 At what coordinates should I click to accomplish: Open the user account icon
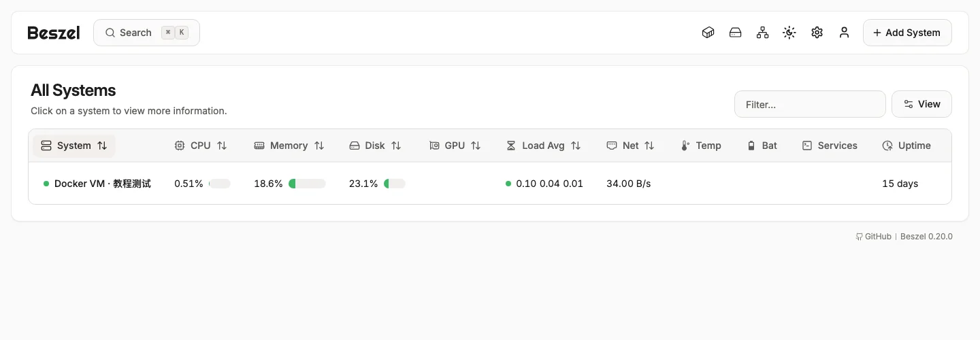pos(844,33)
